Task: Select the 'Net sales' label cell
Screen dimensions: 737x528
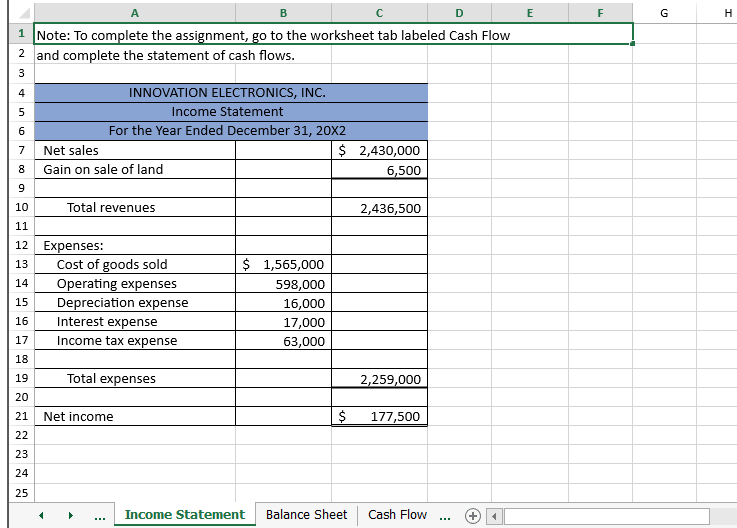Action: pyautogui.click(x=135, y=150)
